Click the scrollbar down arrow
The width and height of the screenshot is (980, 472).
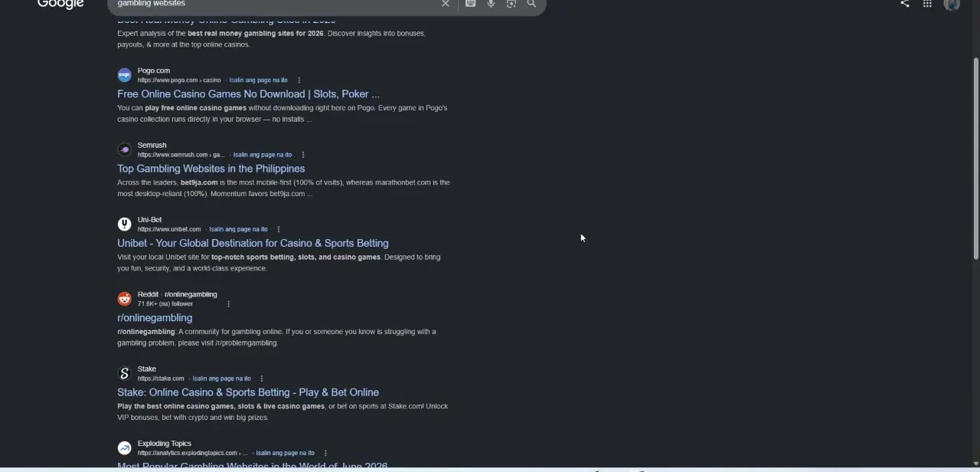tap(975, 464)
